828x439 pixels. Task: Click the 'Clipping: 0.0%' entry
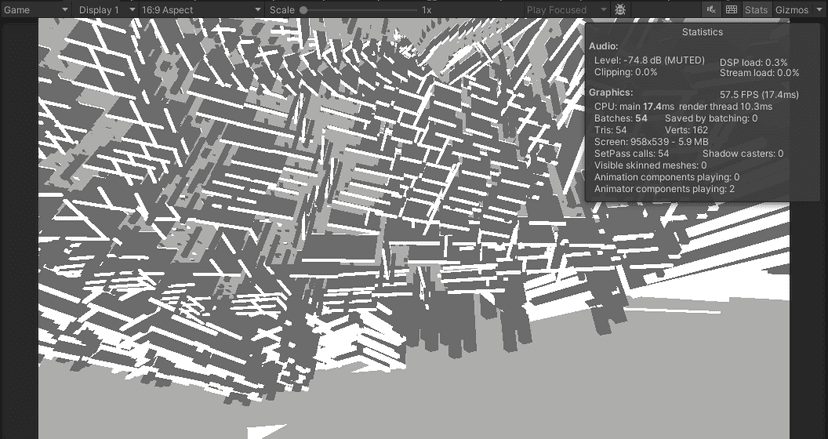coord(626,72)
